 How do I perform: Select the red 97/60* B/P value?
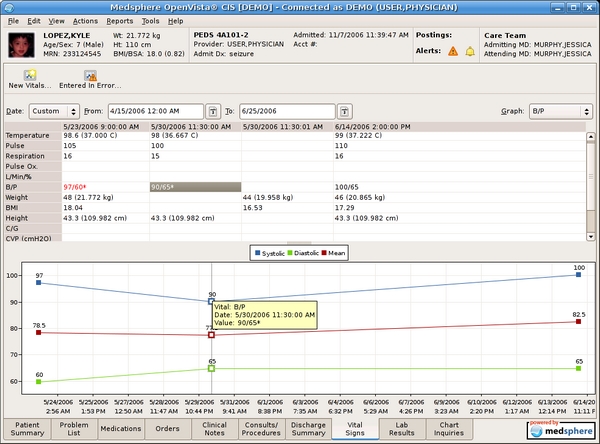click(75, 187)
